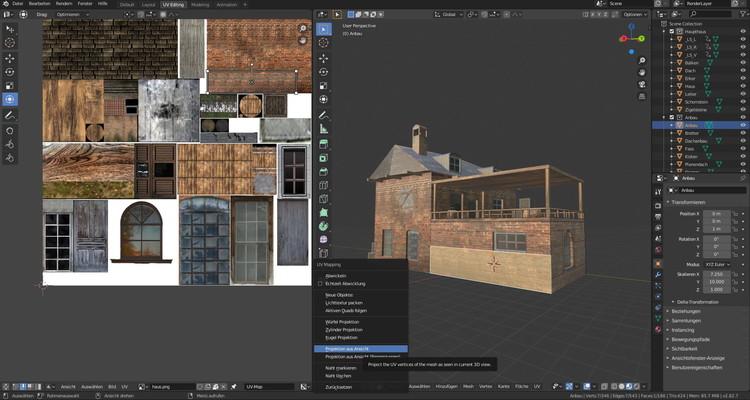The width and height of the screenshot is (750, 400).
Task: Select the bevel tool in viewport toolbar
Action: tap(323, 171)
